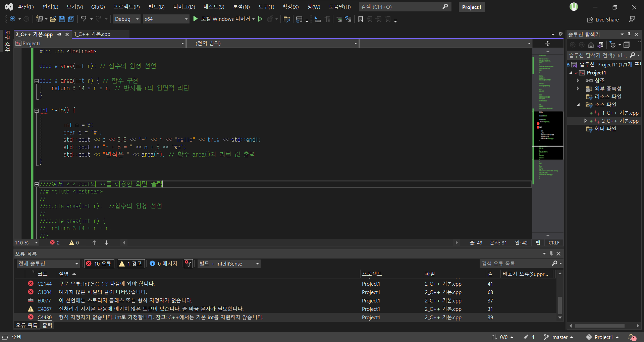Open the 파일(F) menu

tap(26, 7)
